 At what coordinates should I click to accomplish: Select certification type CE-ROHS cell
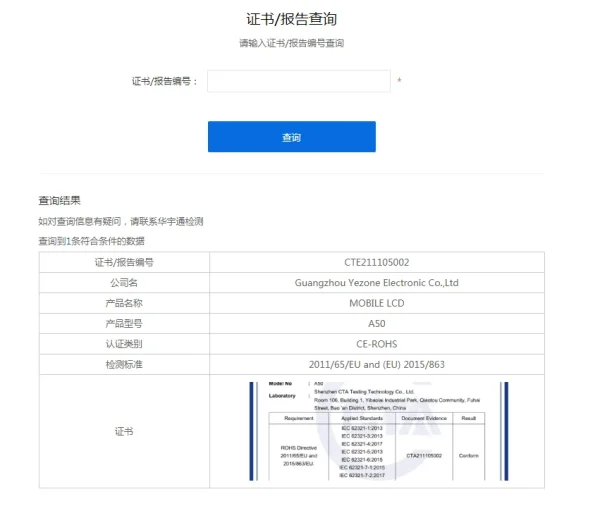[377, 344]
